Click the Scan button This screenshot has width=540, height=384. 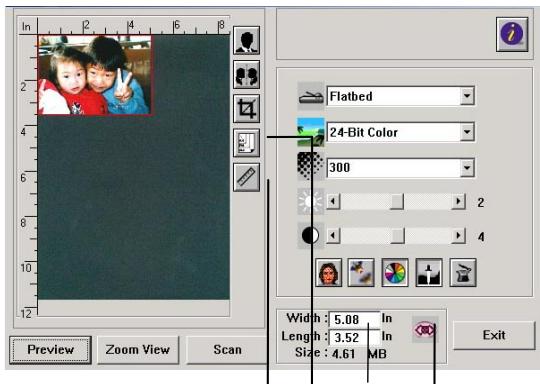click(x=227, y=350)
